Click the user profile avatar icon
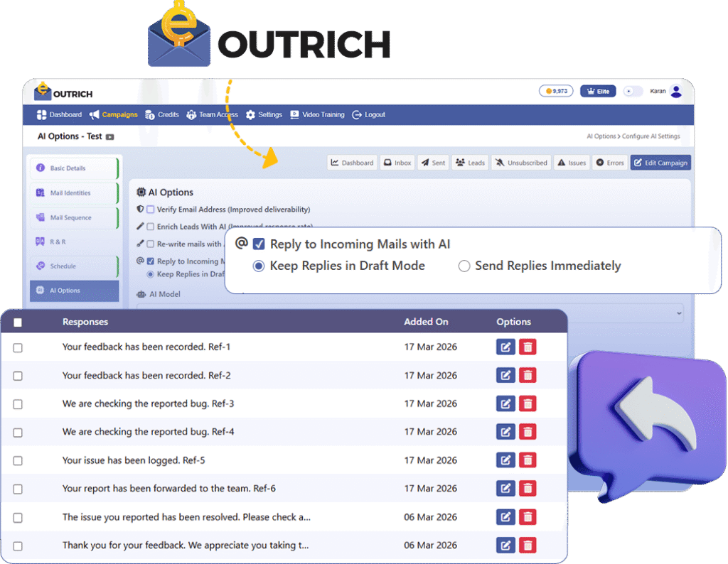728x564 pixels. 676,91
